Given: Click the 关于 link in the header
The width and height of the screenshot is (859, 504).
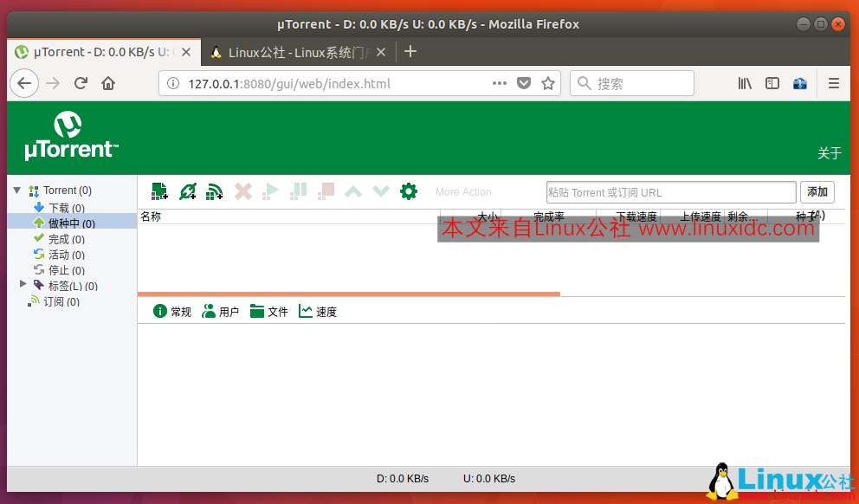Looking at the screenshot, I should point(830,153).
